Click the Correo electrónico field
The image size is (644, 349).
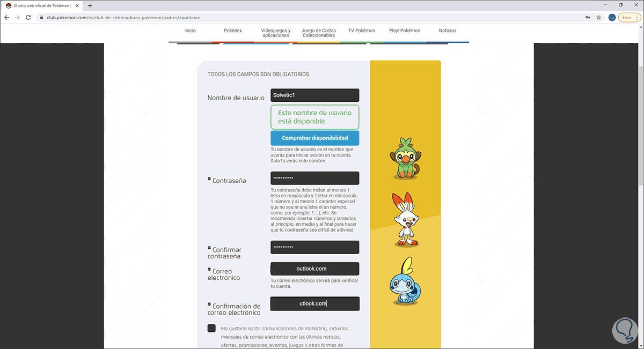tap(315, 269)
